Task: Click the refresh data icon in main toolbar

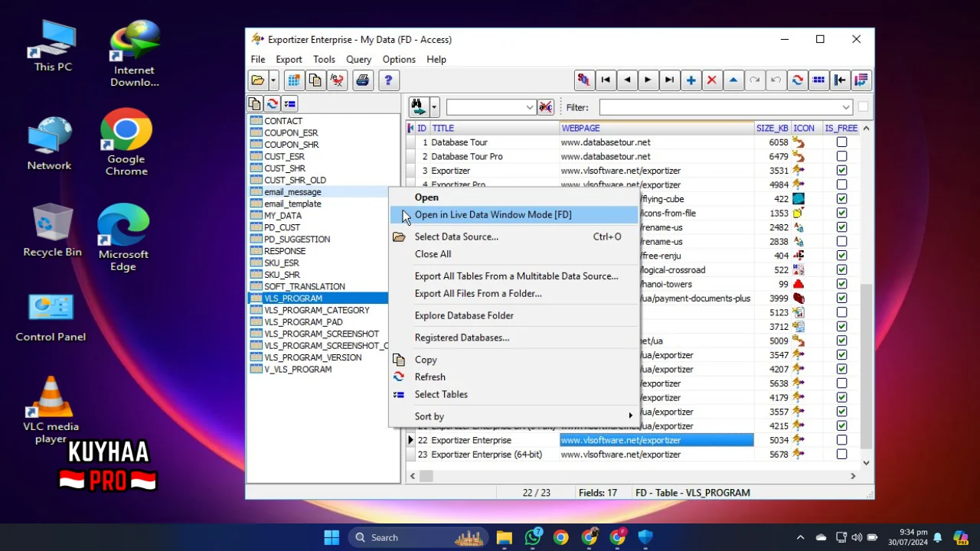Action: [798, 80]
